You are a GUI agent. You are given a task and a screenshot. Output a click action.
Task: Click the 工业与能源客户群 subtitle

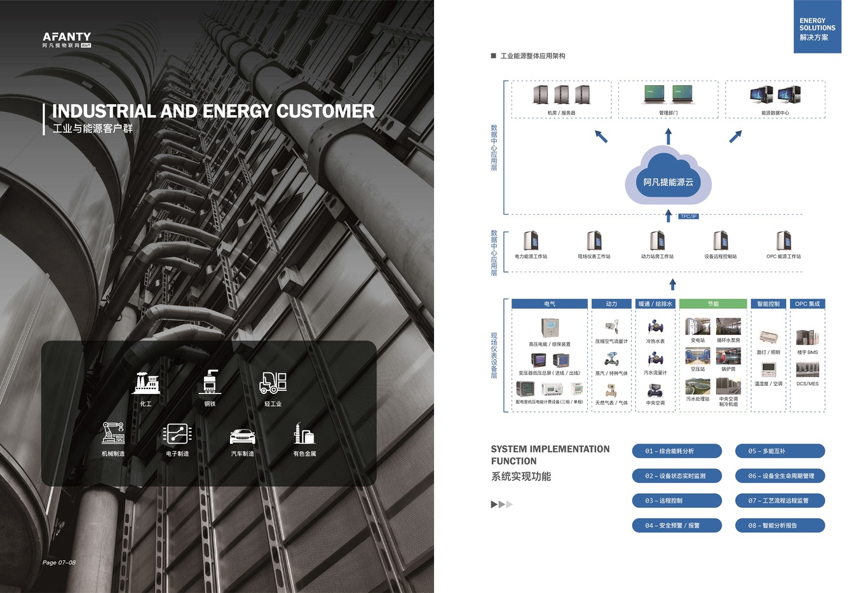93,128
